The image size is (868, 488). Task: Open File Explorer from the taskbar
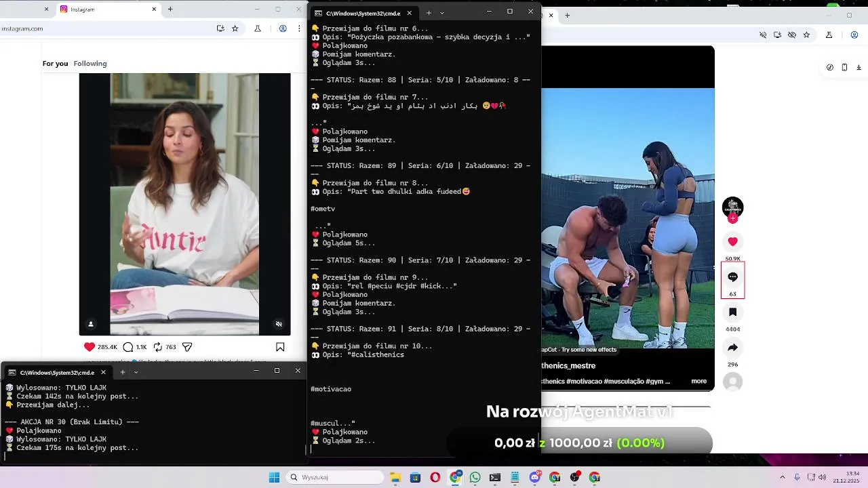point(395,477)
